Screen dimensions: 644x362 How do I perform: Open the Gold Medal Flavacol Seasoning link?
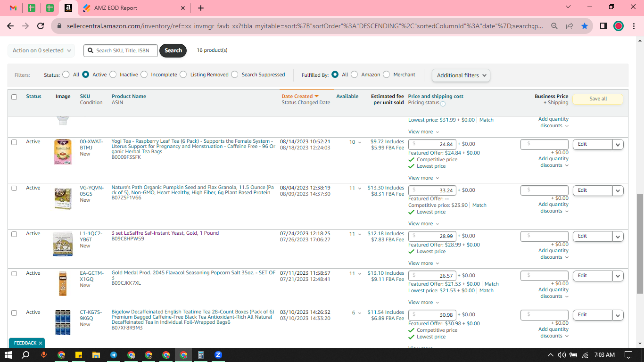193,275
